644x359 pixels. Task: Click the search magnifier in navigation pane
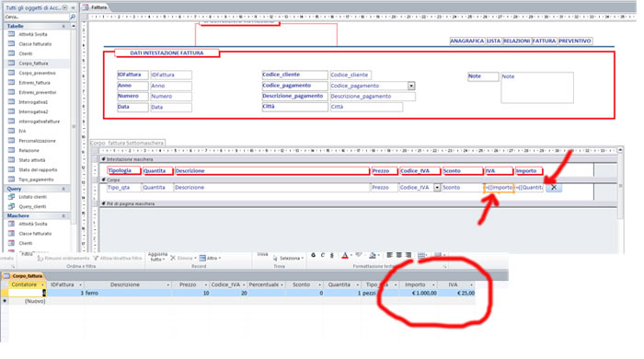73,17
